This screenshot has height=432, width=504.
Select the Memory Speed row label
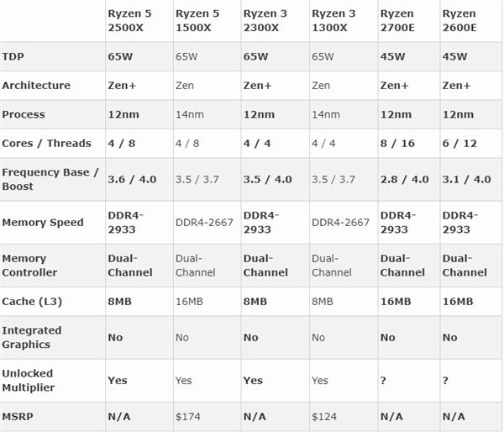click(x=43, y=223)
